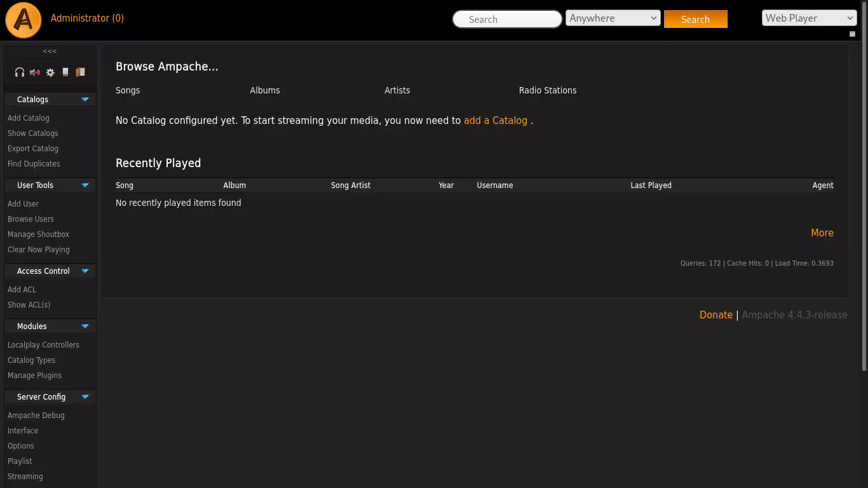This screenshot has width=868, height=488.
Task: Open Interface settings in sidebar
Action: point(23,431)
